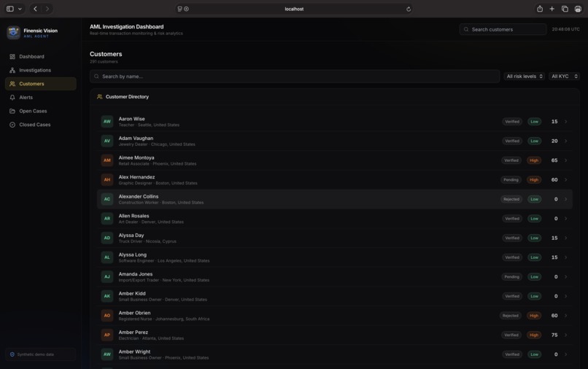
Task: Click the Finensic Vision logo
Action: click(14, 33)
